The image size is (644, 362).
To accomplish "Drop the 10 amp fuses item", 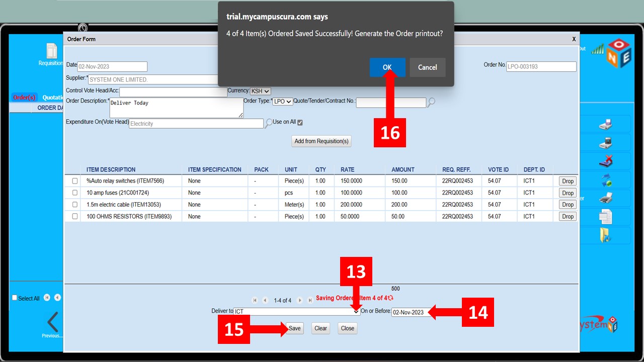I will point(568,193).
